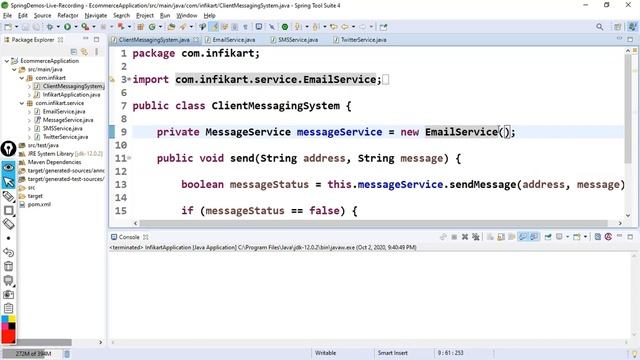Click the clipboard icon in annotation bar
This screenshot has width=640, height=360.
pyautogui.click(x=8, y=308)
